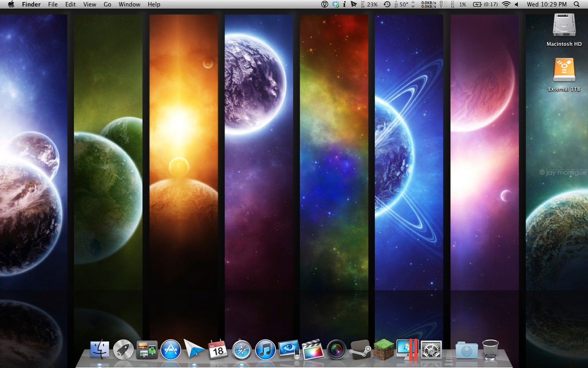Open iTunes music note icon
588x368 pixels.
pos(265,350)
